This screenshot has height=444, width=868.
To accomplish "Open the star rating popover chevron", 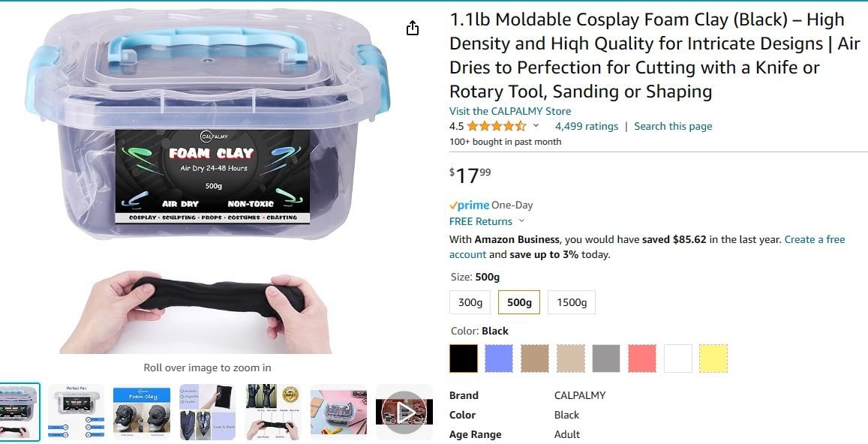I will click(x=536, y=126).
